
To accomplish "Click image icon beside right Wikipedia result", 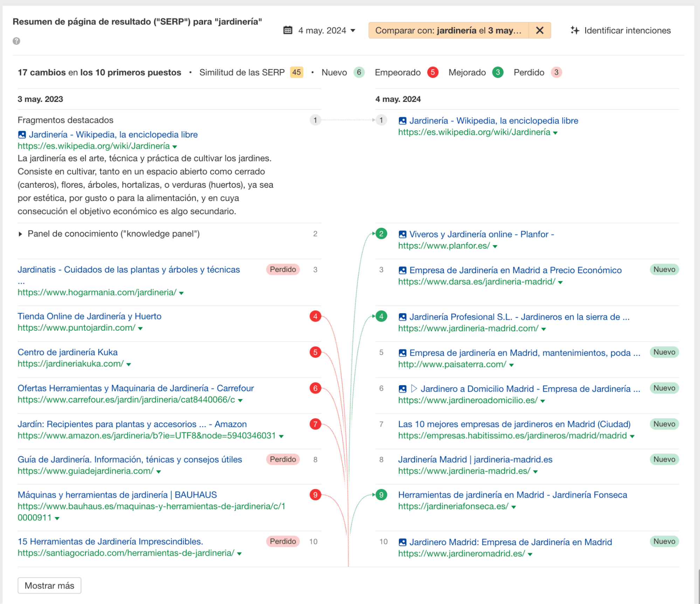I will (x=402, y=121).
